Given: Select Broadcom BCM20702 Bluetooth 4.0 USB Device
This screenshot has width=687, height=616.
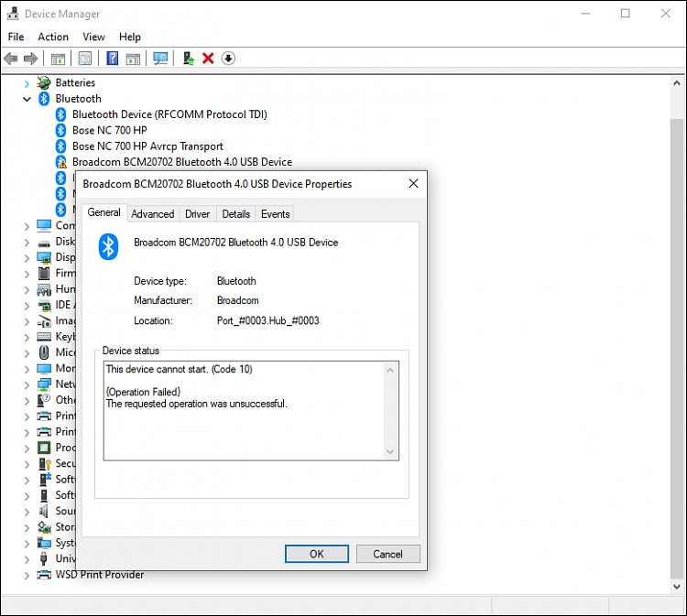Looking at the screenshot, I should click(x=182, y=162).
